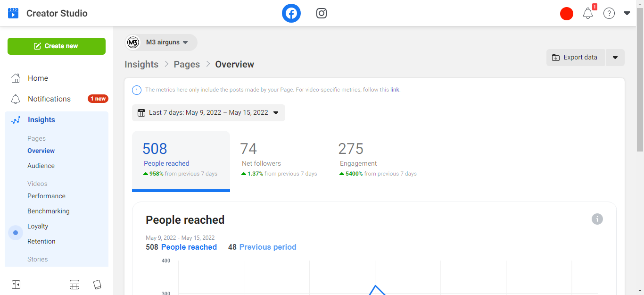
Task: Click the Pages breadcrumb link
Action: 187,65
